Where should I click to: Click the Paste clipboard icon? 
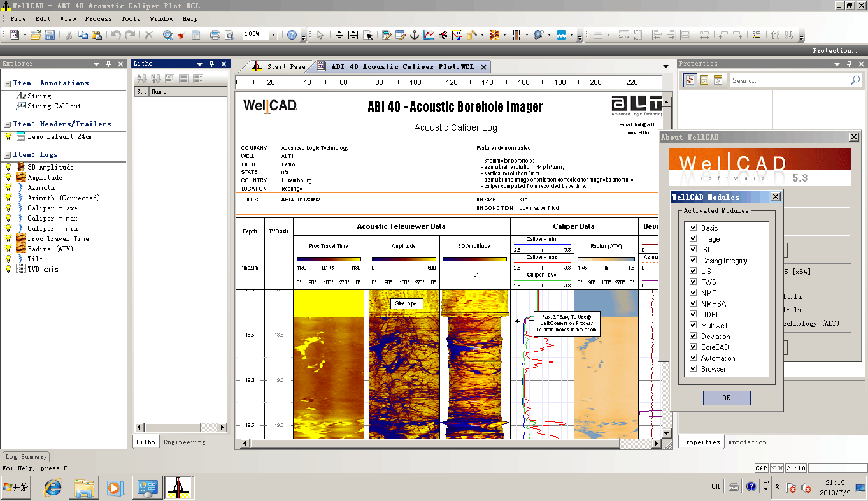97,34
